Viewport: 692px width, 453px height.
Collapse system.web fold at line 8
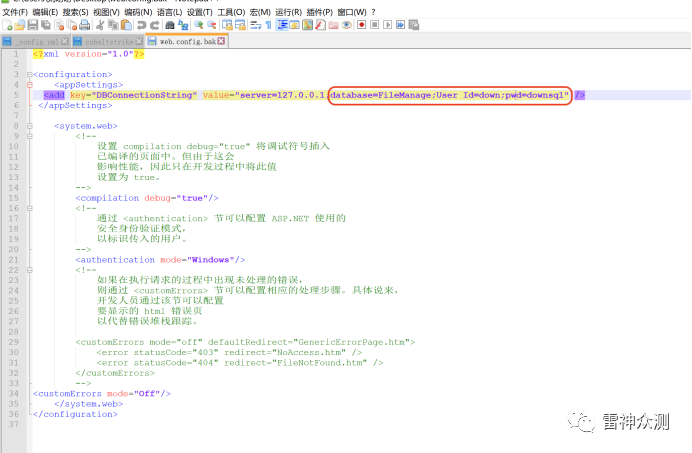point(30,126)
